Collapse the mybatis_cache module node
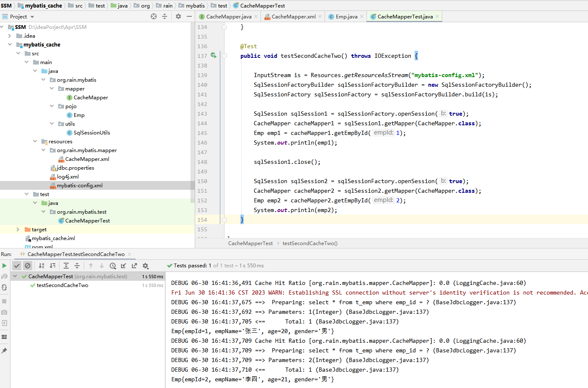Screen dimensions: 588x388 tap(10, 44)
